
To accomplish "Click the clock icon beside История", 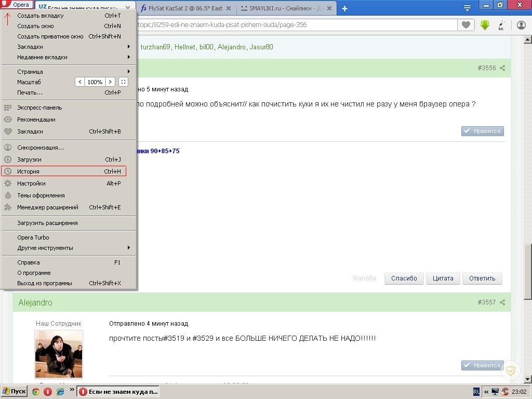I will [x=8, y=171].
